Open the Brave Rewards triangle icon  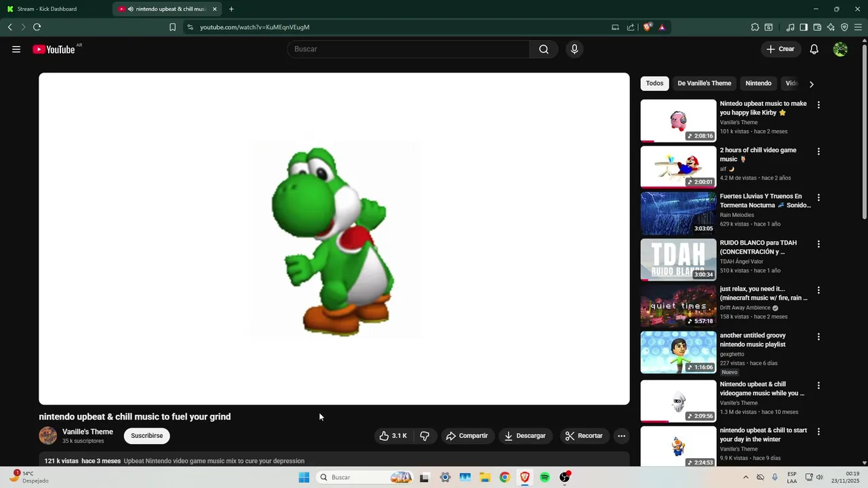(662, 27)
